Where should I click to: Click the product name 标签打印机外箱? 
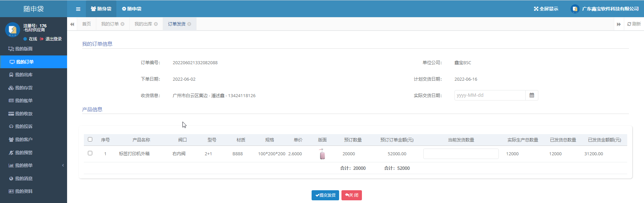[134, 154]
